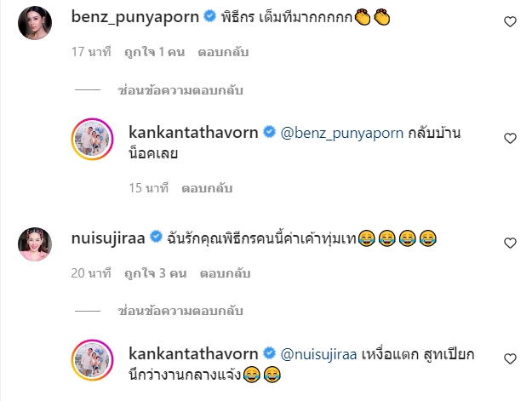Reply to benz_punyaporn's comment
Screen dimensions: 532x401
223,52
